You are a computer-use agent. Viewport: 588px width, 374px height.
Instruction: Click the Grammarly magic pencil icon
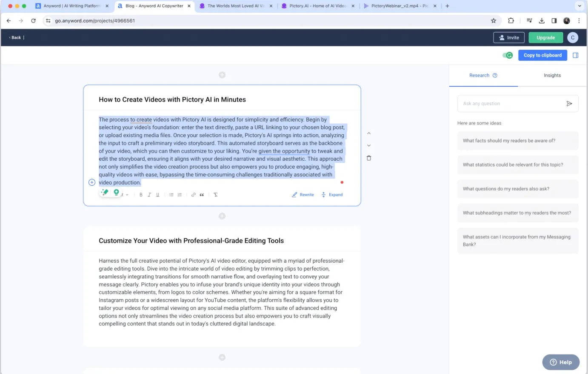pos(105,192)
